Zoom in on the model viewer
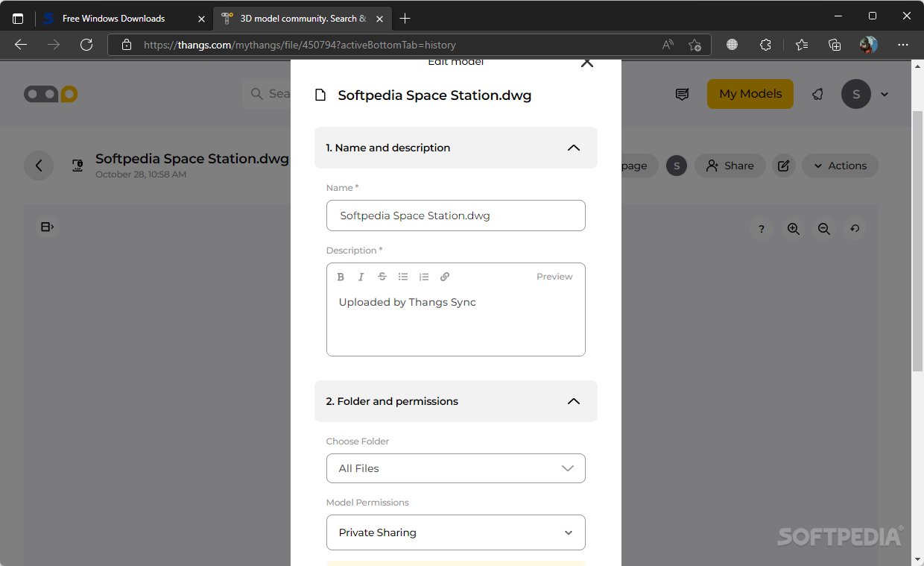Viewport: 924px width, 566px height. tap(794, 229)
